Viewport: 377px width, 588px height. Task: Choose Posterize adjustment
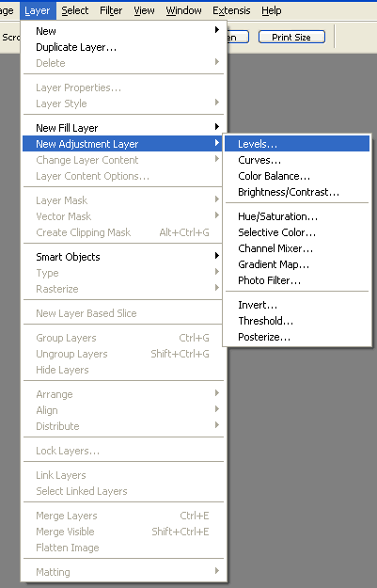coord(297,337)
